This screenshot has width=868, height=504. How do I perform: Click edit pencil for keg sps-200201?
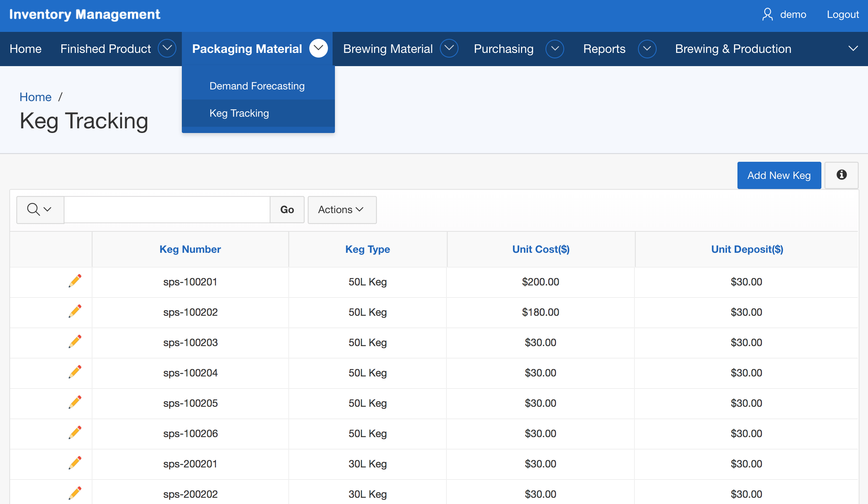click(75, 463)
